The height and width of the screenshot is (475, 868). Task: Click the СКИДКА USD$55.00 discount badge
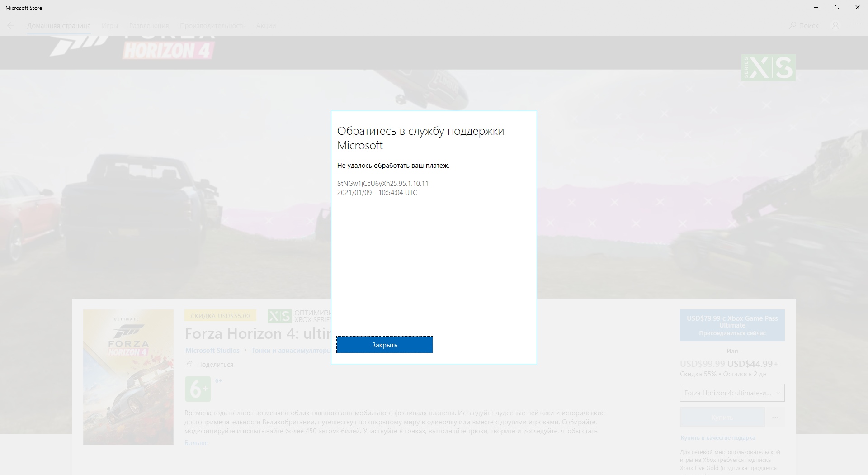pyautogui.click(x=220, y=316)
